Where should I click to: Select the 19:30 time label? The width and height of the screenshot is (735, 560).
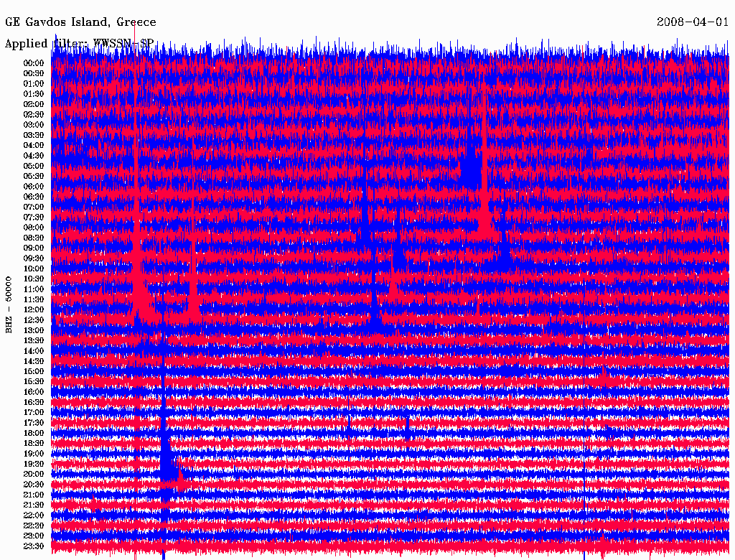(34, 465)
